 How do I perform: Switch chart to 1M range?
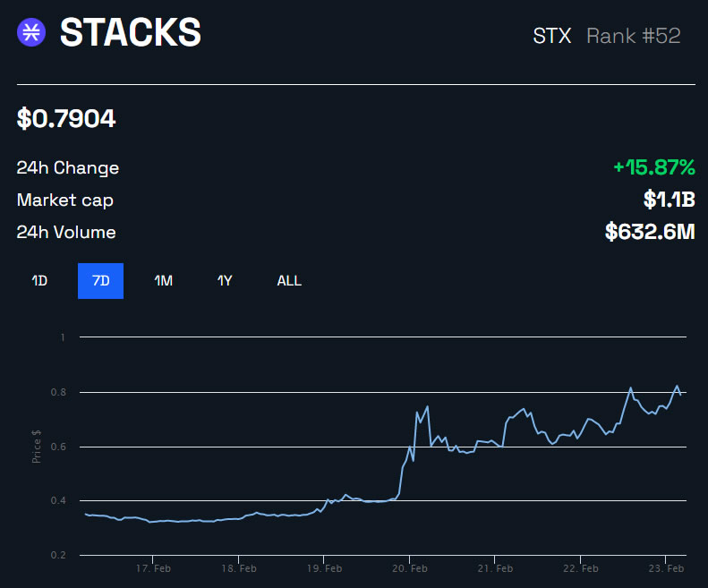(x=163, y=280)
